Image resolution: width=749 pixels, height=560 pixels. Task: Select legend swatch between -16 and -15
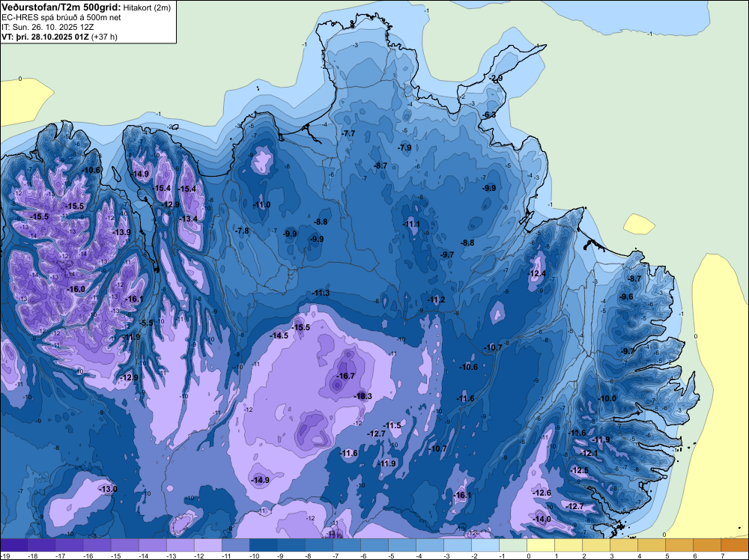[97, 545]
